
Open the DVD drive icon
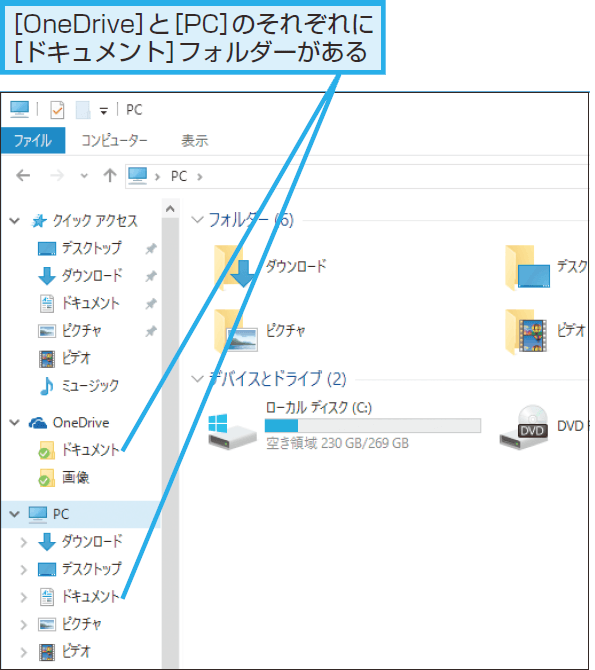click(x=542, y=426)
